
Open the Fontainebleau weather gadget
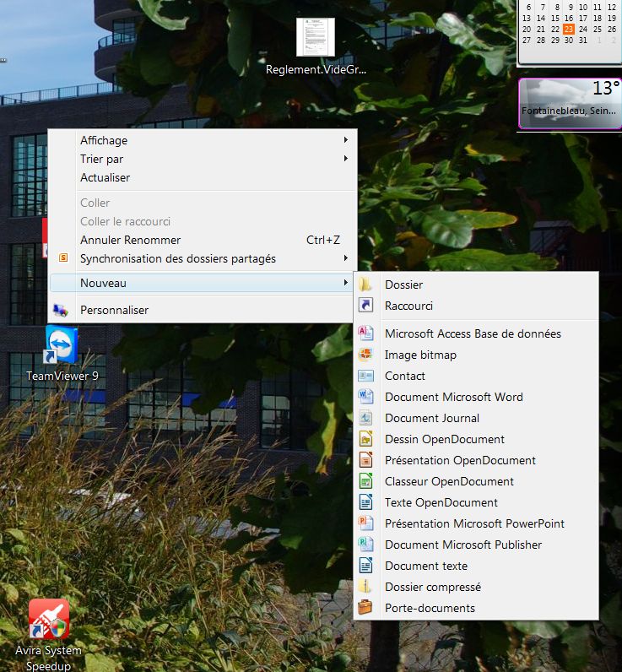click(569, 104)
